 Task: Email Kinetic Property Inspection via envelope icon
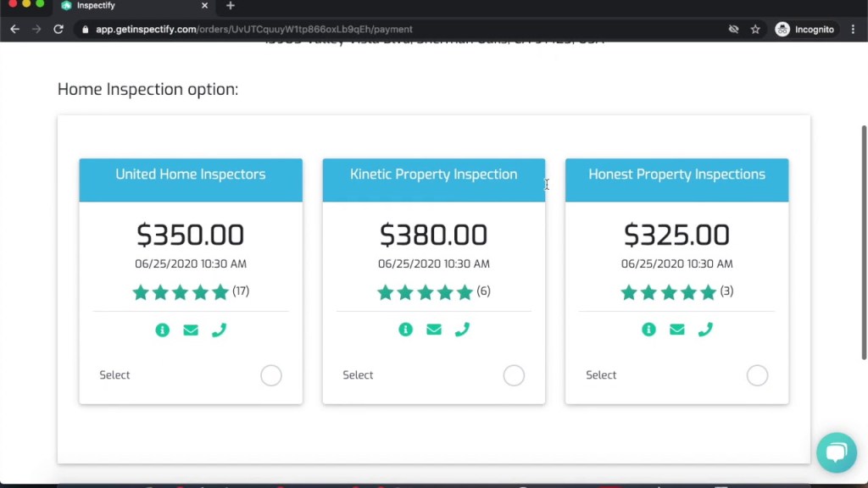[434, 330]
